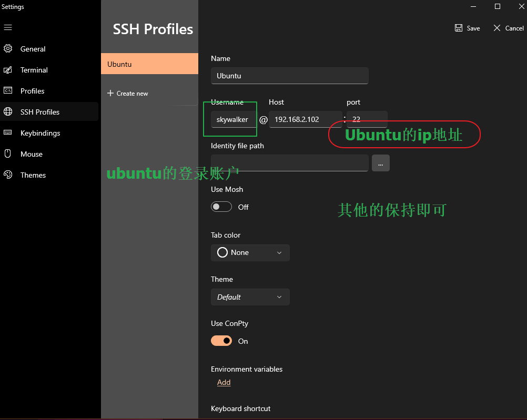527x420 pixels.
Task: Click the Save floppy disk icon
Action: click(x=459, y=28)
